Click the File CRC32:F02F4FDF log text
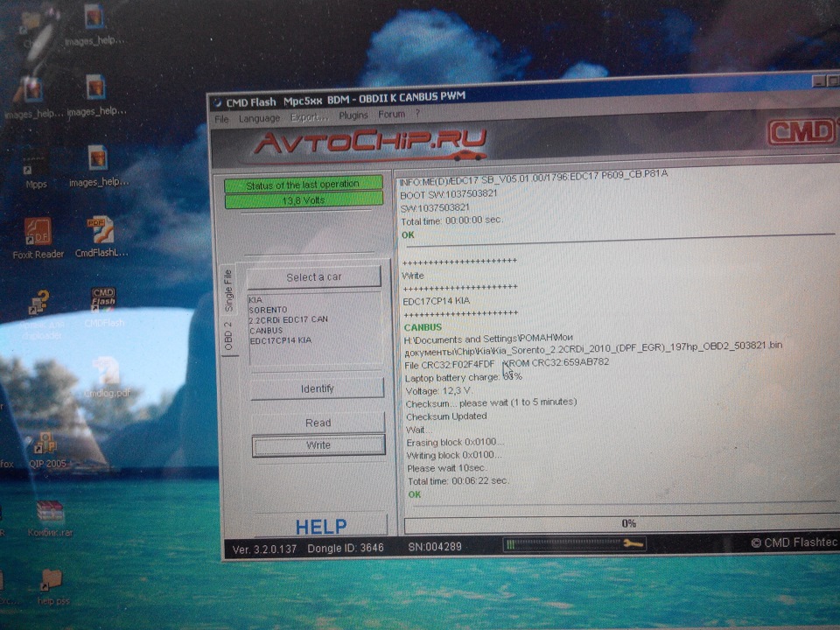 pos(450,365)
